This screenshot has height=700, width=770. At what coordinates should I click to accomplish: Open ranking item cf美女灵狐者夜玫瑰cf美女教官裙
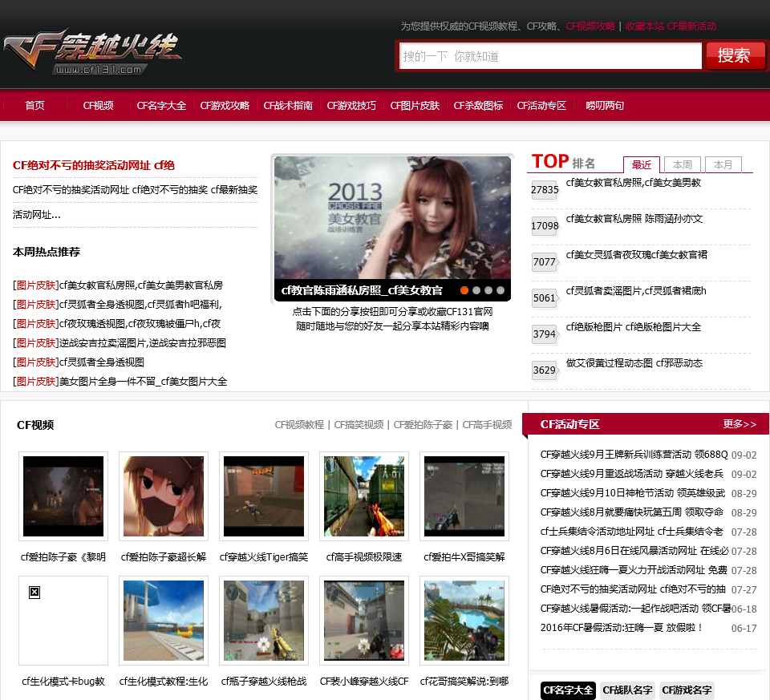(x=636, y=255)
